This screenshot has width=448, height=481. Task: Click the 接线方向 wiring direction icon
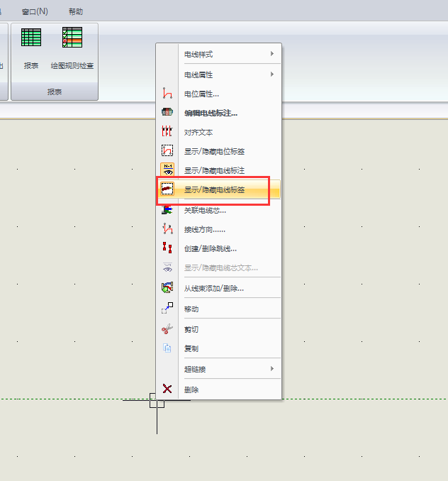pyautogui.click(x=167, y=229)
